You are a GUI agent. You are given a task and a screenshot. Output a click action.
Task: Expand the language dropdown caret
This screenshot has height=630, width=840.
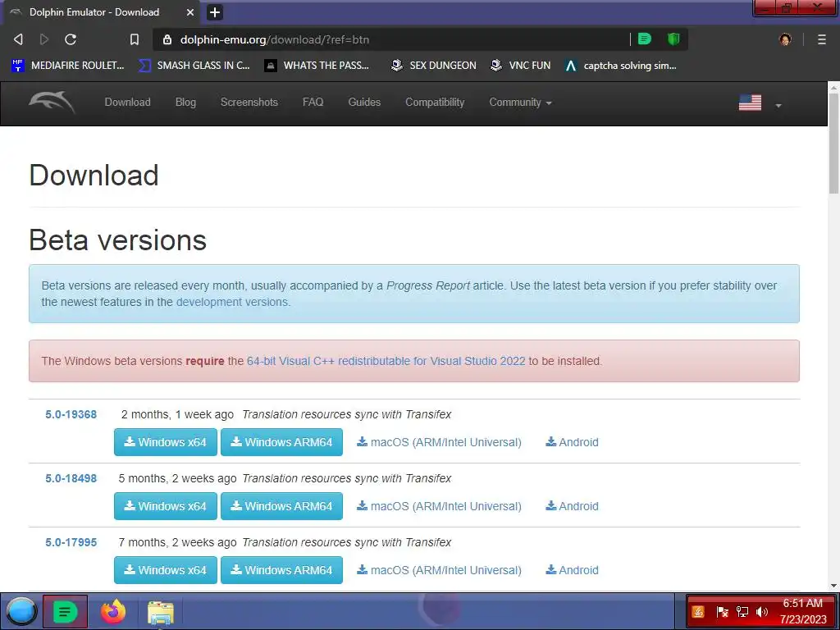[778, 106]
